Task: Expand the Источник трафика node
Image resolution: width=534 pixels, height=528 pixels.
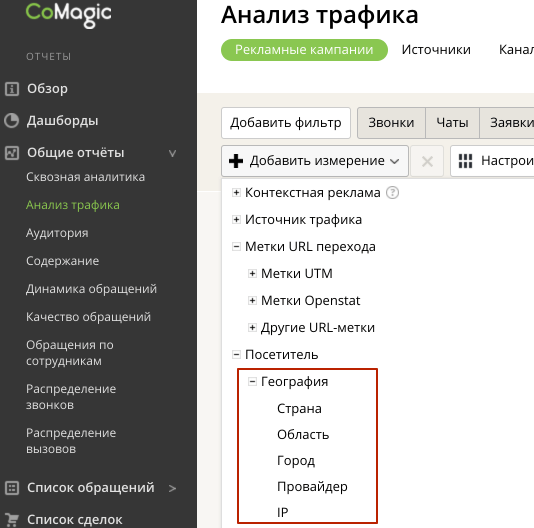Action: (236, 219)
